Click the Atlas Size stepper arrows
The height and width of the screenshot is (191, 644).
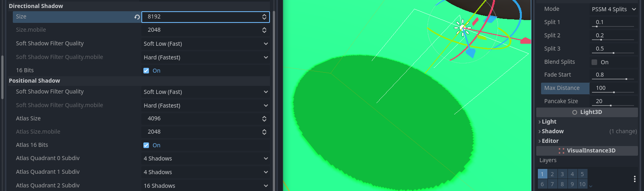pyautogui.click(x=264, y=119)
